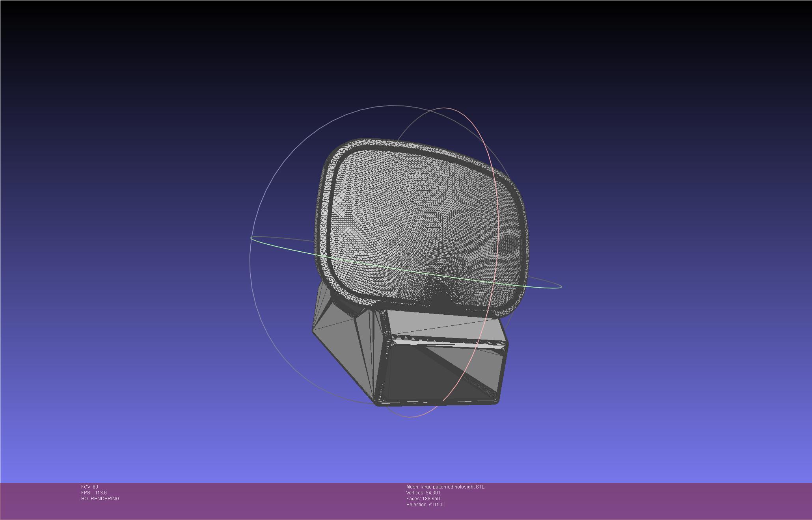The height and width of the screenshot is (520, 812).
Task: Click the BO_RENDERING status label
Action: [x=100, y=499]
